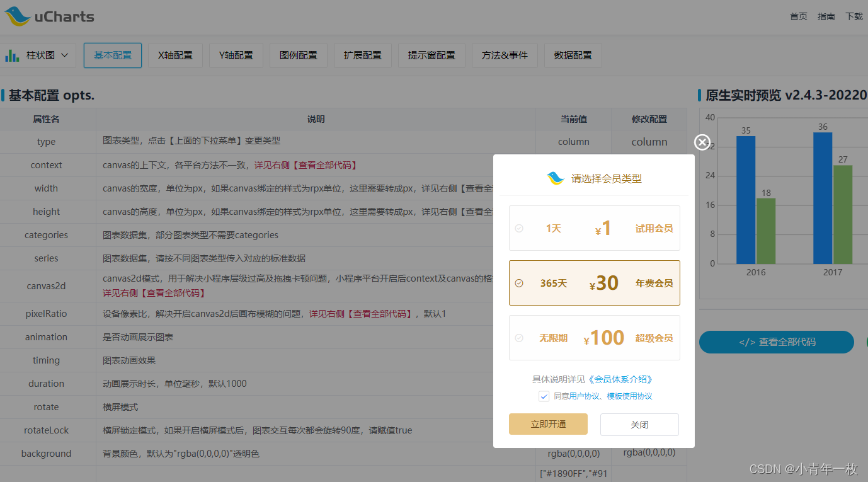Switch to the 数据配置 tab
The height and width of the screenshot is (482, 868).
pyautogui.click(x=573, y=55)
